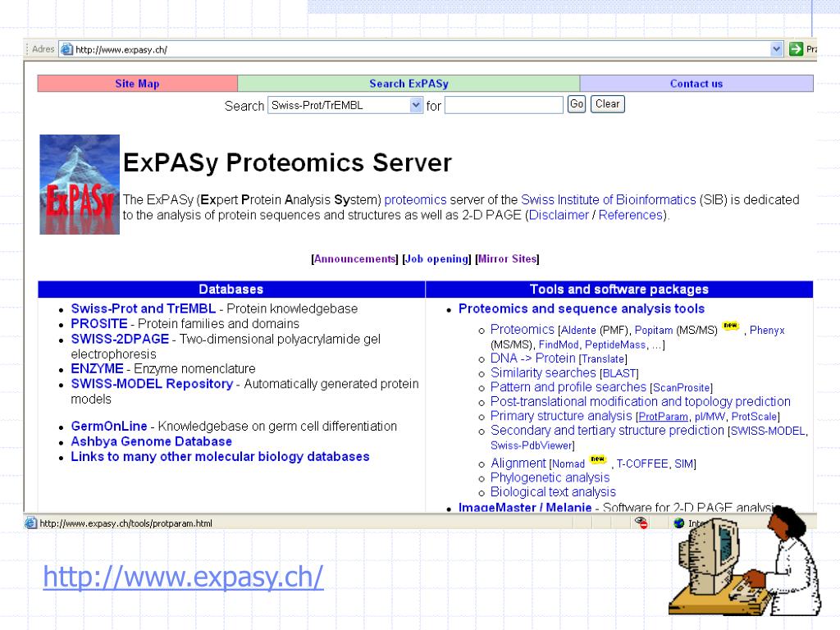Open the SWISS-MODEL Repository link

152,384
